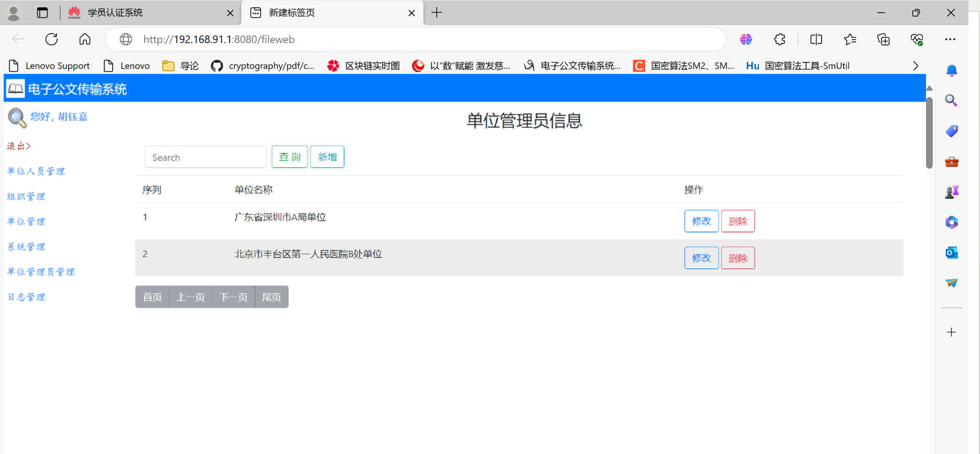Click the browser back arrow
This screenshot has width=980, height=454.
(18, 39)
